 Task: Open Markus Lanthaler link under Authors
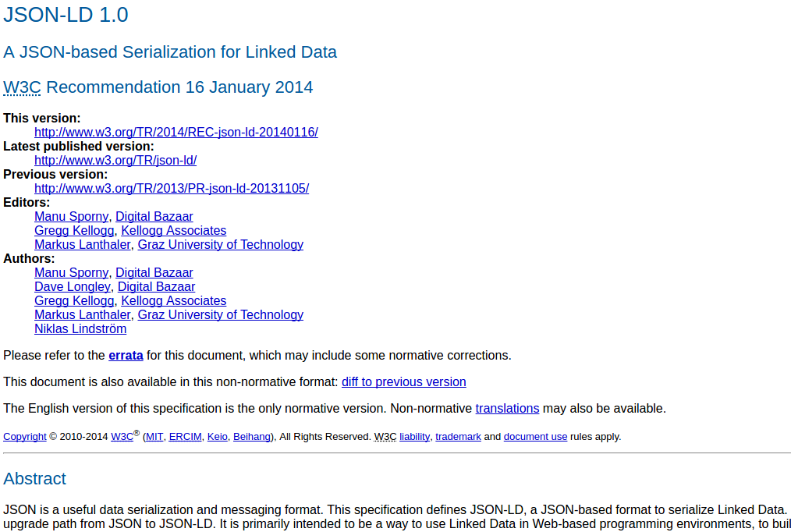point(82,315)
